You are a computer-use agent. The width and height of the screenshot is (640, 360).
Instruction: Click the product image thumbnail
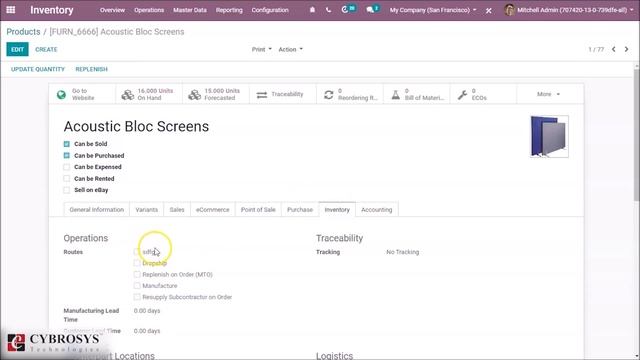549,136
